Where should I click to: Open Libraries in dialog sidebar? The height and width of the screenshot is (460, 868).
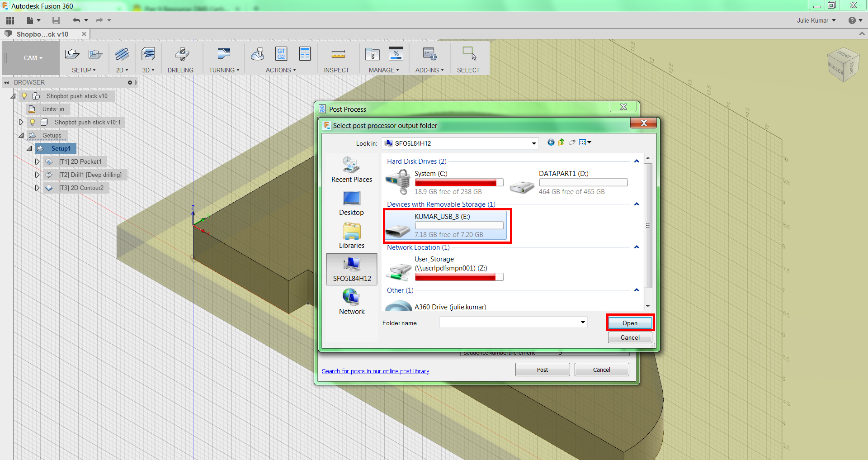pyautogui.click(x=352, y=236)
